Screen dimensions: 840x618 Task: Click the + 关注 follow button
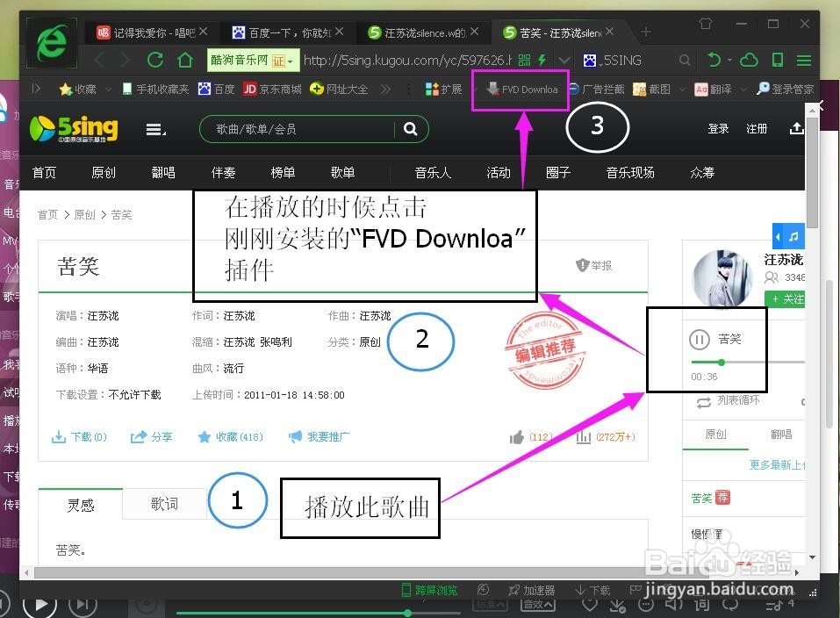786,299
